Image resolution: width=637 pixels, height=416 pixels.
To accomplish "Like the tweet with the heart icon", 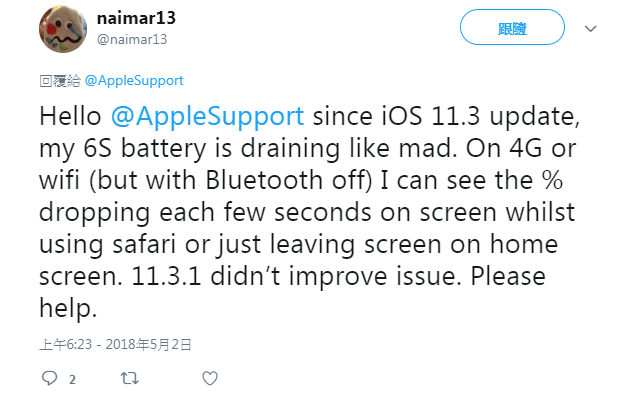I will 209,379.
